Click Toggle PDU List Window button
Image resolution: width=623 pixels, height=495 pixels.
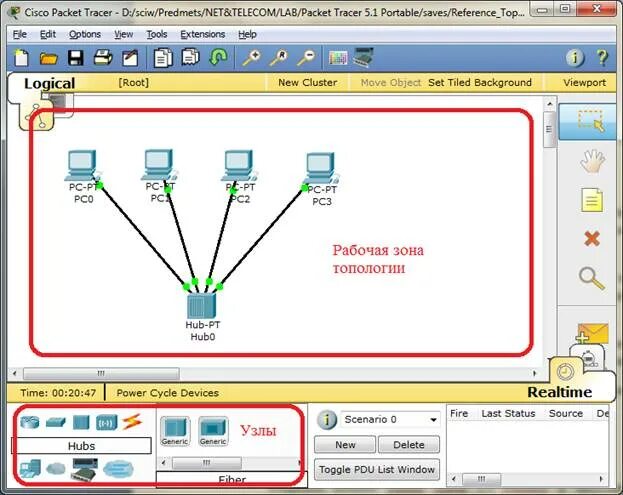coord(377,470)
